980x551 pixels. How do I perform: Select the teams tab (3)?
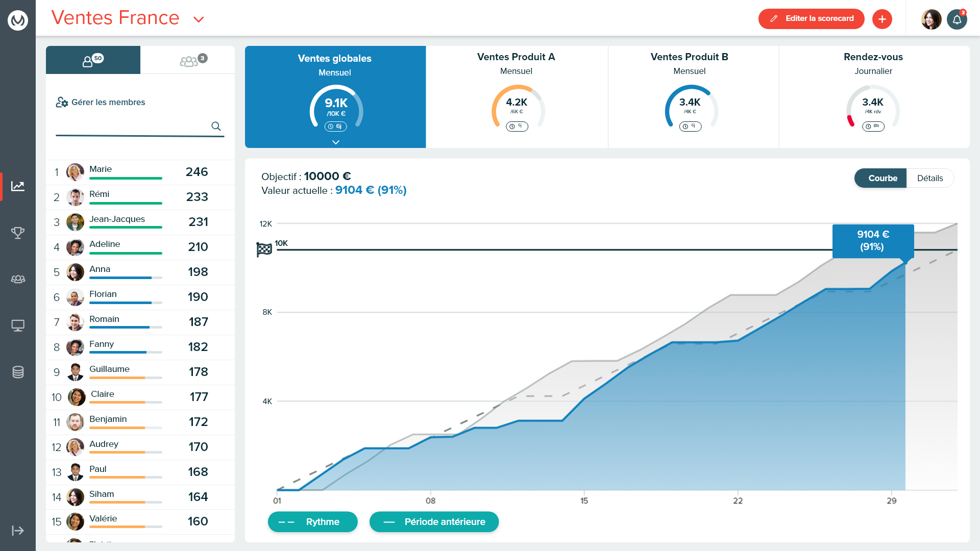click(188, 60)
